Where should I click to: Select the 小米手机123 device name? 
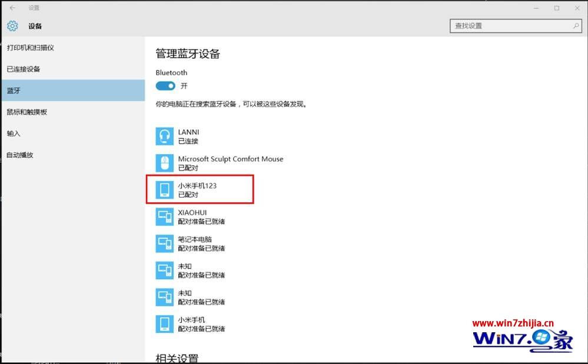pyautogui.click(x=197, y=186)
